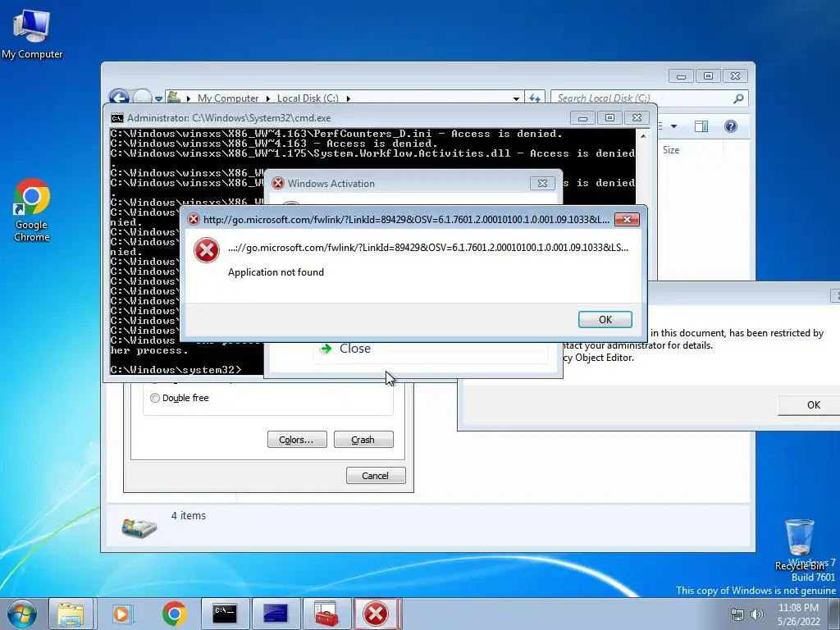
Task: Click Local Disk (C:) in the breadcrumb
Action: pos(308,98)
